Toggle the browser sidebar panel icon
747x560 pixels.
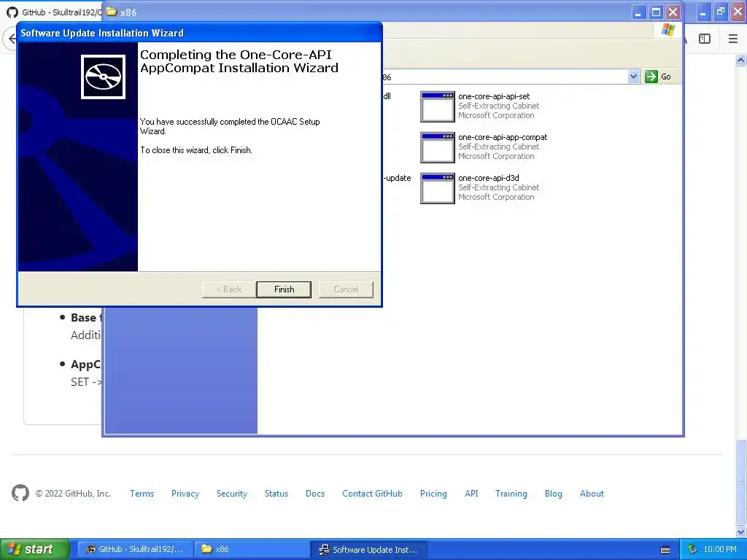[705, 39]
